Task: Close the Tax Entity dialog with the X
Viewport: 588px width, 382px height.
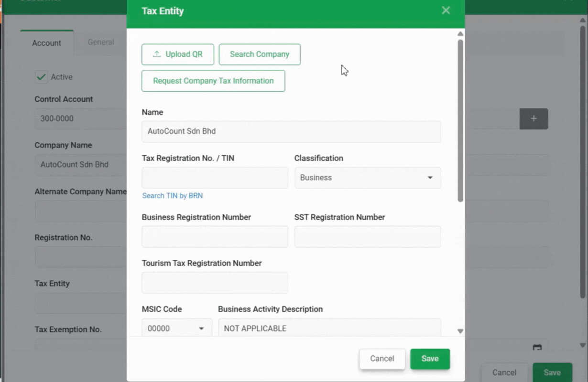Action: coord(446,10)
